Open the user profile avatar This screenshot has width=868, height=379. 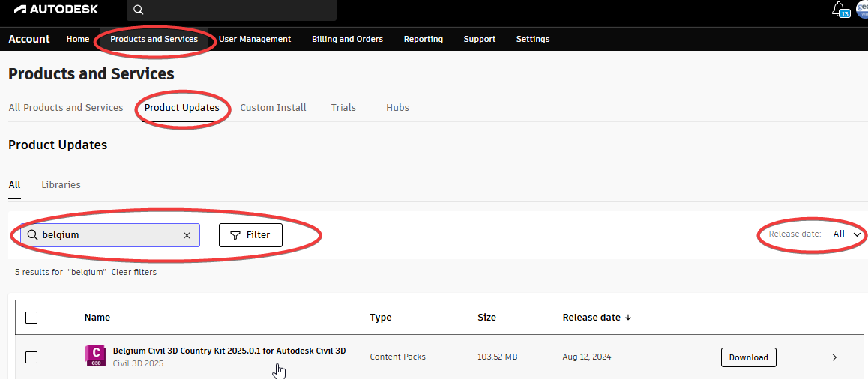[862, 10]
